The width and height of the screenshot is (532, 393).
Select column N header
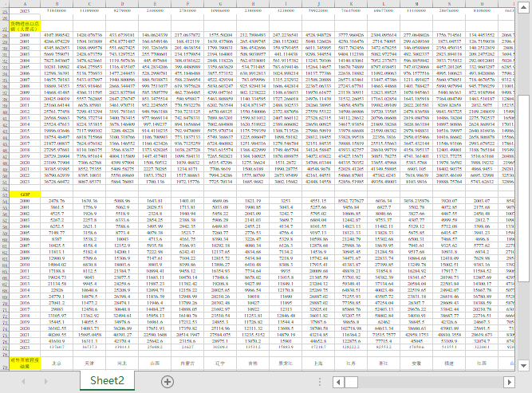(x=449, y=4)
